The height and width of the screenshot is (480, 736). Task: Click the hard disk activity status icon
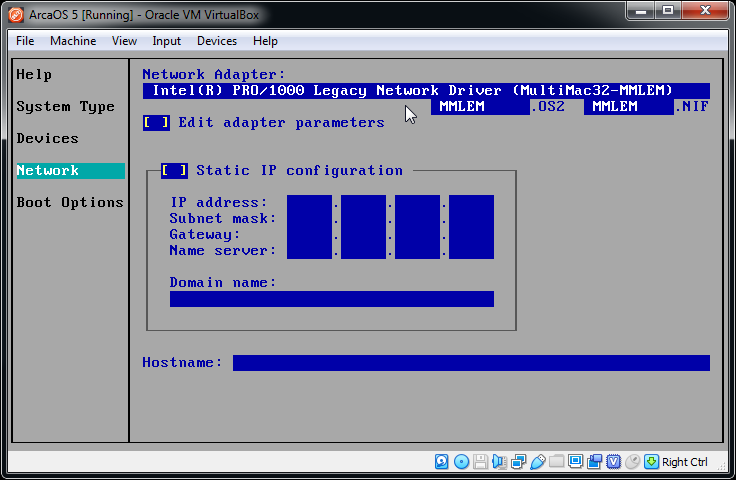click(441, 462)
